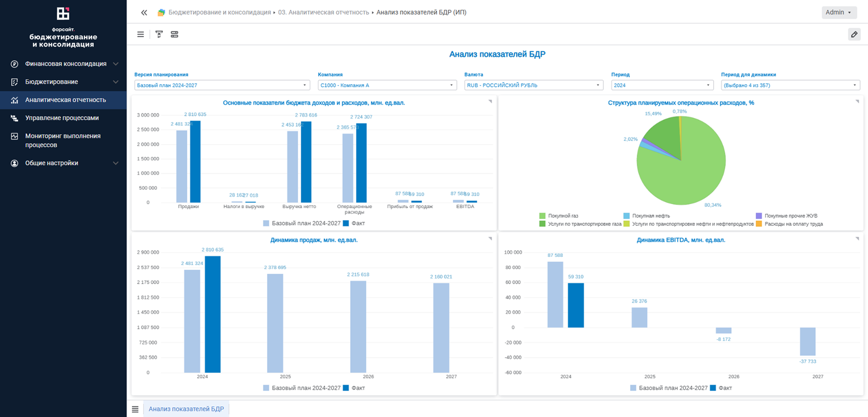Click the 2025 bar in Динамика EBITDA
The width and height of the screenshot is (868, 417).
[639, 317]
